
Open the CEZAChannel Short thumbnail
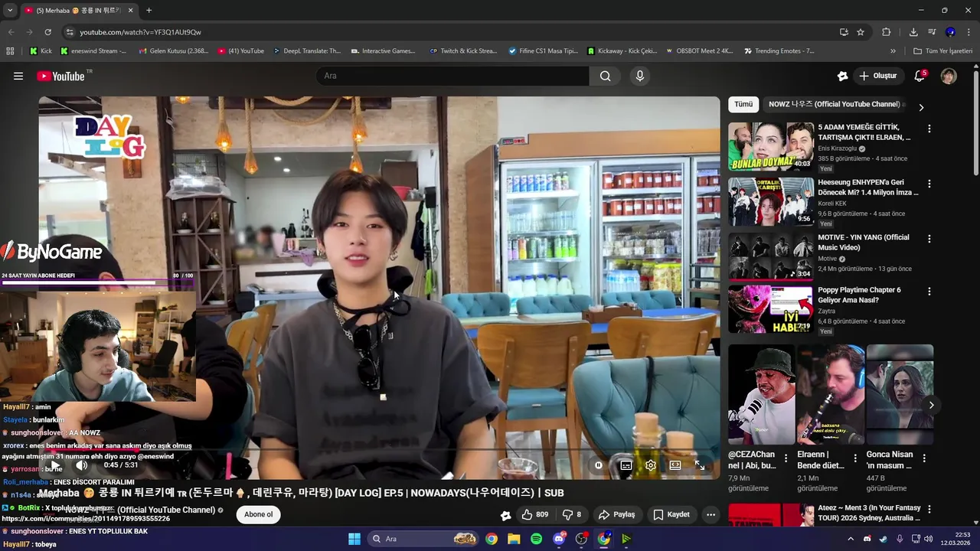pos(762,395)
